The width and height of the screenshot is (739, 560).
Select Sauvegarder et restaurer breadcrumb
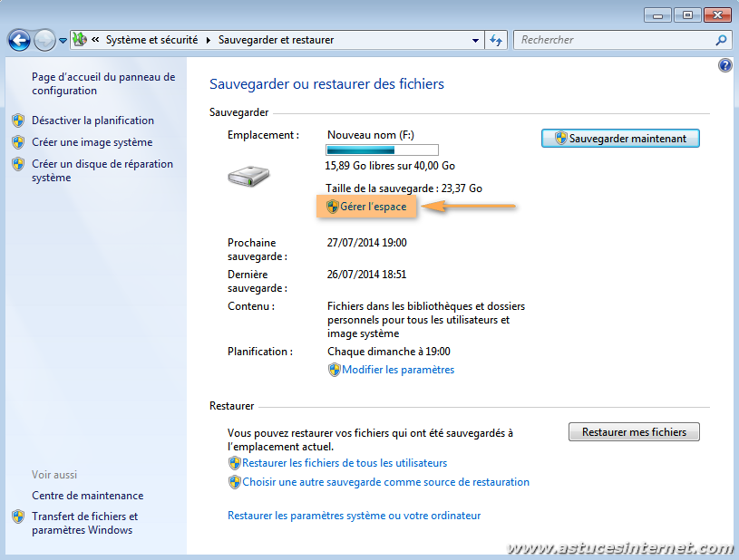point(276,40)
